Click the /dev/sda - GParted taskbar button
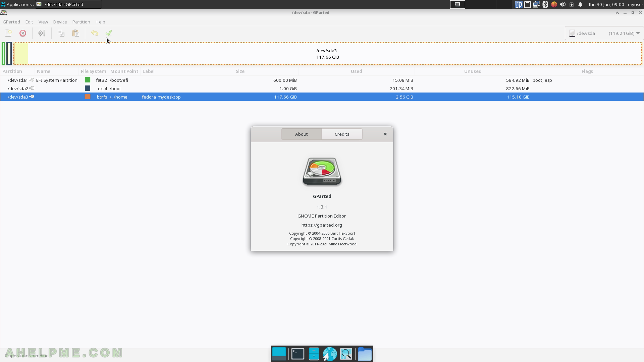Image resolution: width=644 pixels, height=362 pixels. click(68, 4)
